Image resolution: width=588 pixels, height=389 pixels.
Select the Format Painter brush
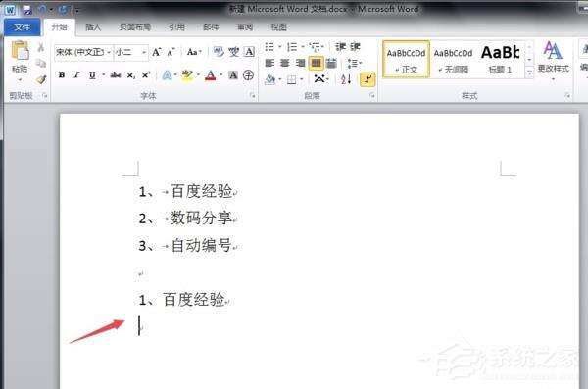coord(40,79)
